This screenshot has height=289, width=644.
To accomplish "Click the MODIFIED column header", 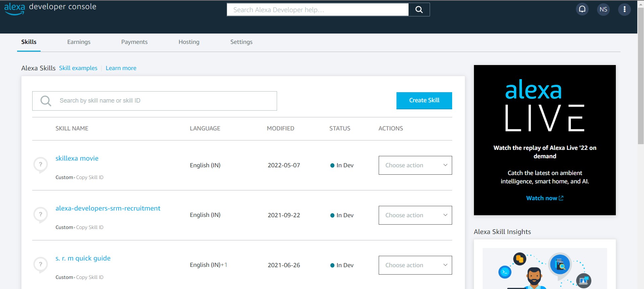I will click(x=280, y=128).
